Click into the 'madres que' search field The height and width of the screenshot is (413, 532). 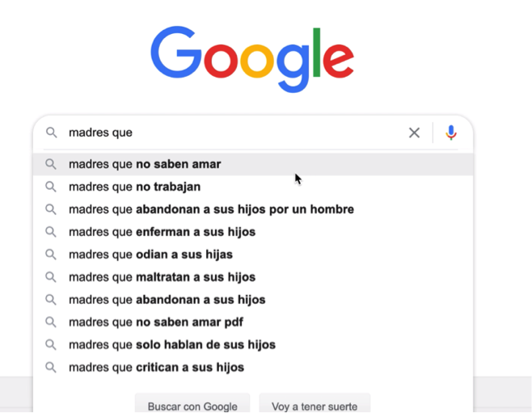234,133
